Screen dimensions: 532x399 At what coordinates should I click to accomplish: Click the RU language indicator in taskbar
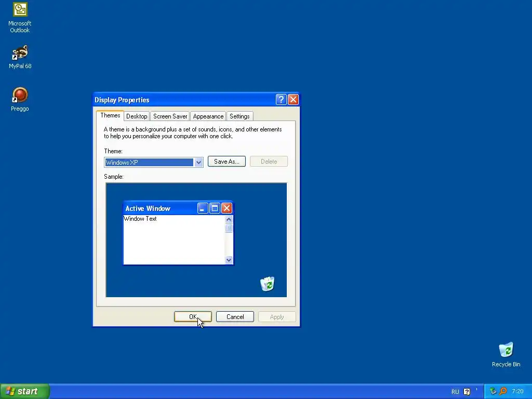pos(455,392)
